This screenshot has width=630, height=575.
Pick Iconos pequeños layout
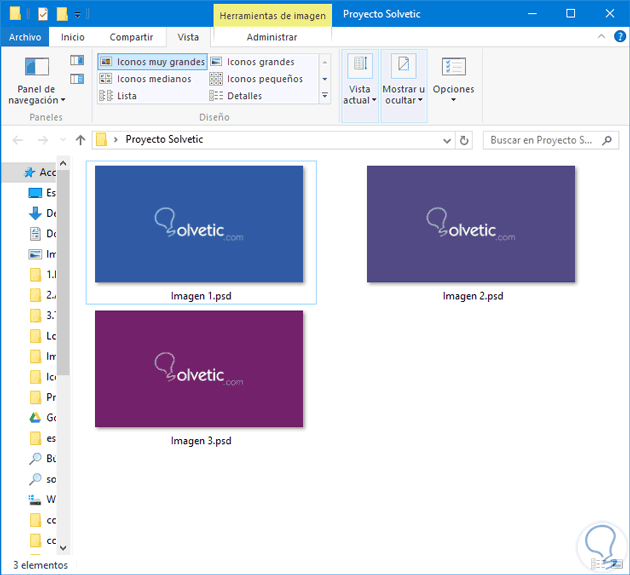point(256,79)
